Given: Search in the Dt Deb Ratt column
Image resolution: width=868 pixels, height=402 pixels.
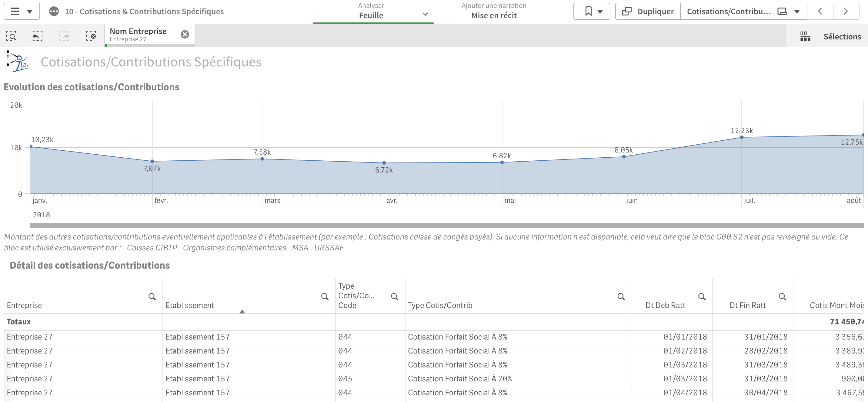Looking at the screenshot, I should point(702,296).
